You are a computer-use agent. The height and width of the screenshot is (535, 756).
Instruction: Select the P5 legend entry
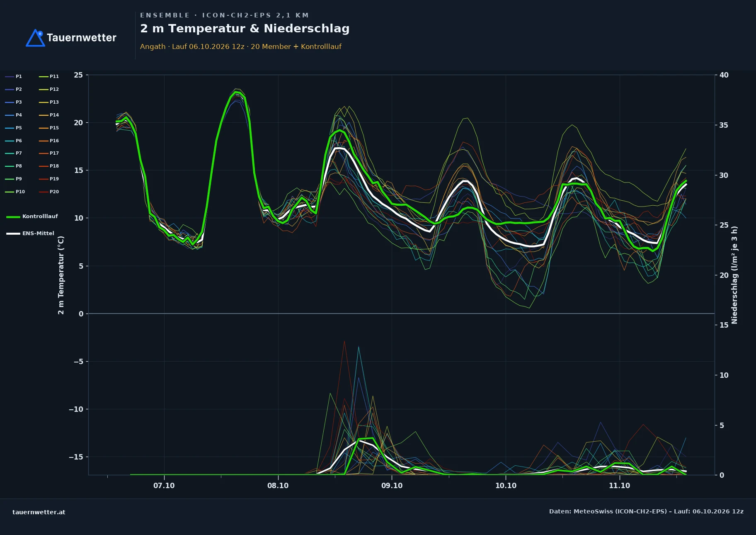(x=13, y=128)
